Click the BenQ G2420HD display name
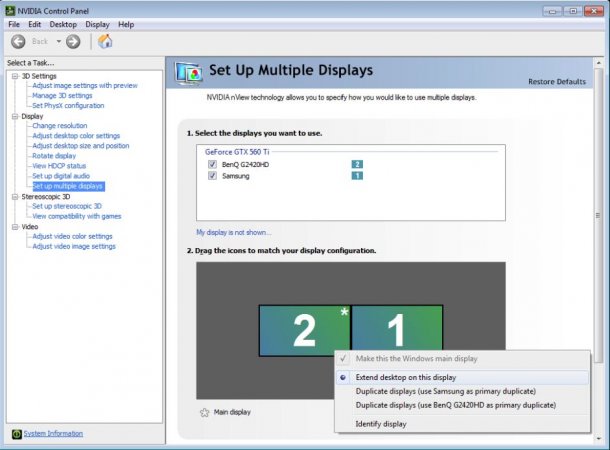Screen dimensions: 610x450 click(245, 165)
